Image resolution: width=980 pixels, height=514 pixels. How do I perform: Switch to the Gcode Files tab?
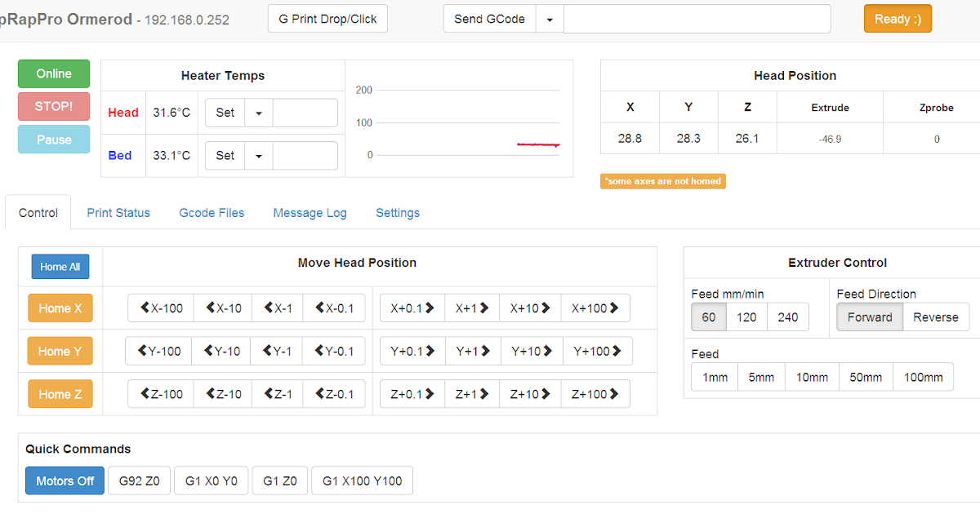(x=212, y=212)
